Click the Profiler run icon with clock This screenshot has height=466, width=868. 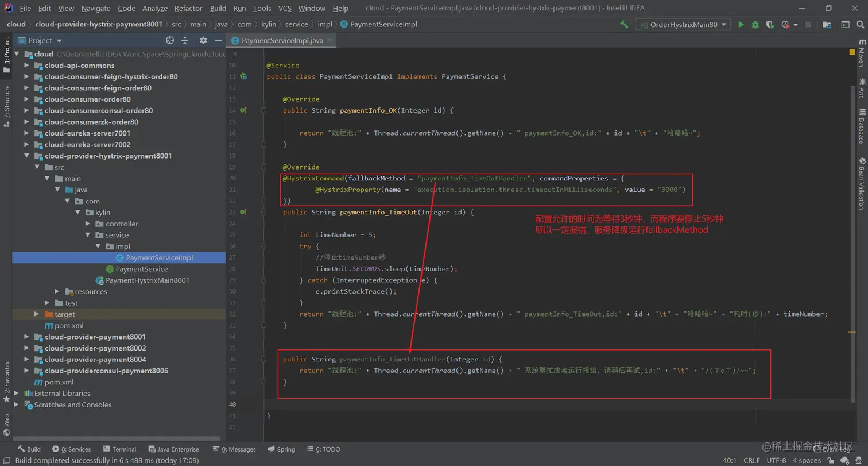coord(785,25)
